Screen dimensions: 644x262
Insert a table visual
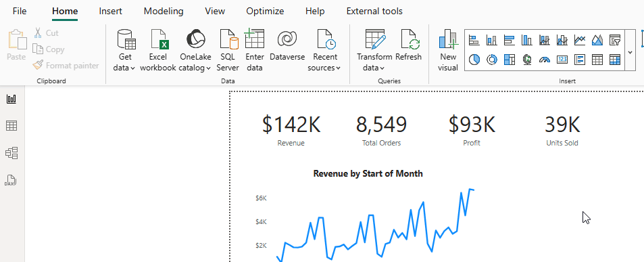tap(597, 60)
